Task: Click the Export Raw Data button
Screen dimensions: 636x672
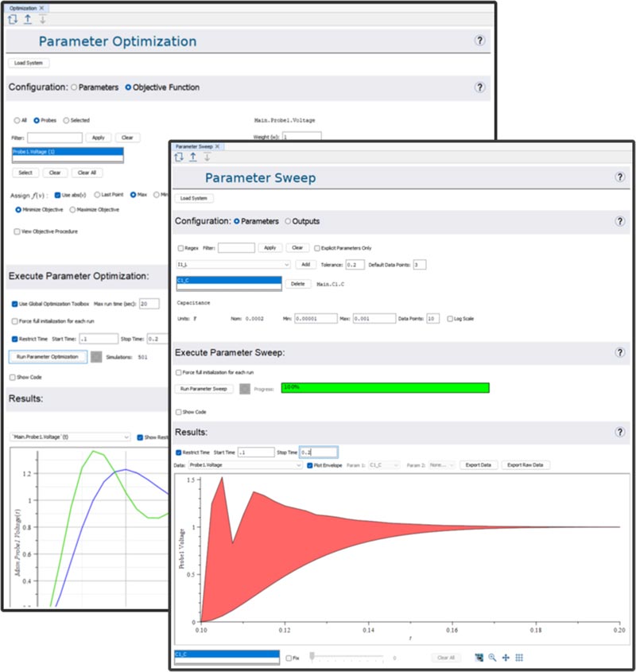Action: tap(525, 465)
